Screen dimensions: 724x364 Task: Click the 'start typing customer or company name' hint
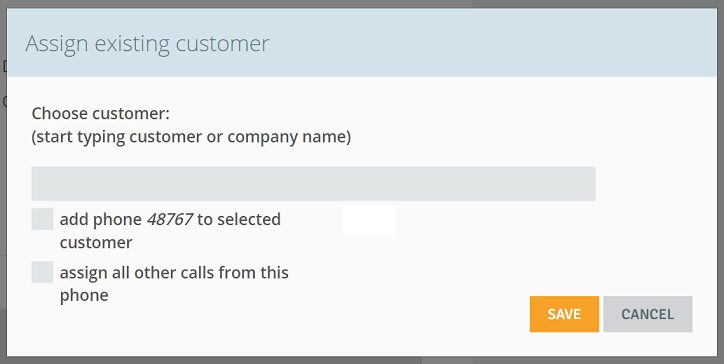click(191, 137)
